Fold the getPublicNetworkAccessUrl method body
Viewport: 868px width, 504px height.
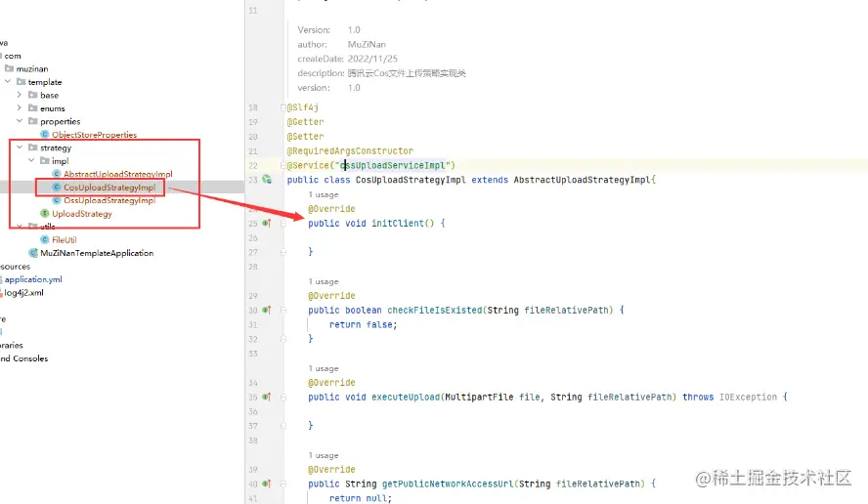(x=282, y=484)
